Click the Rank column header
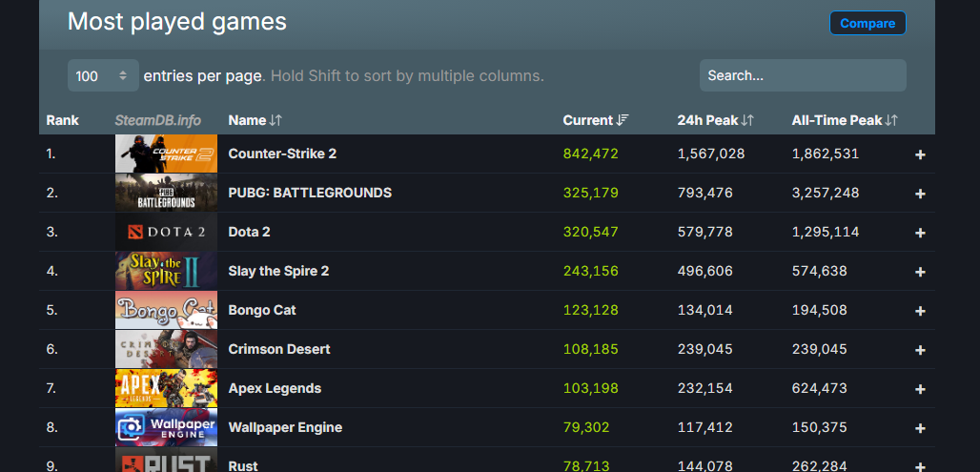980x472 pixels. coord(63,120)
